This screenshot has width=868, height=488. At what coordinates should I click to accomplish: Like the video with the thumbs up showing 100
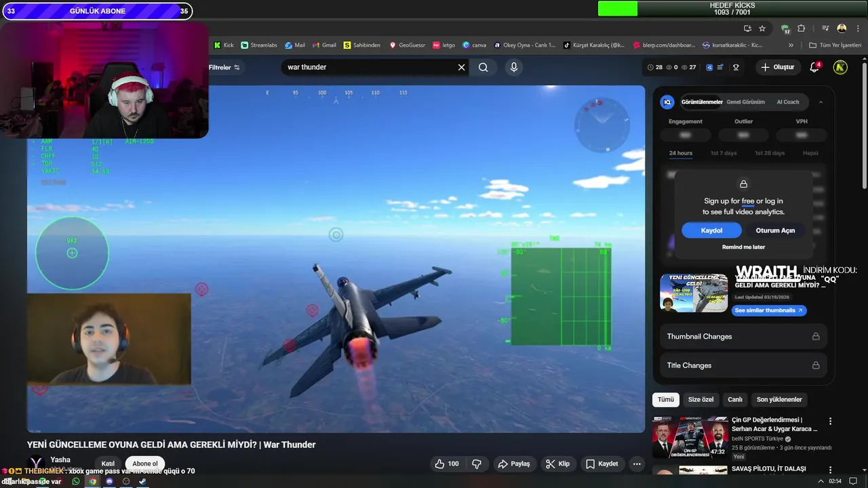coord(447,464)
